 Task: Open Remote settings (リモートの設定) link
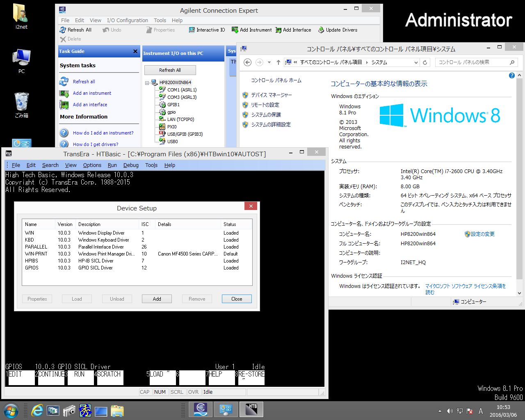coord(265,105)
